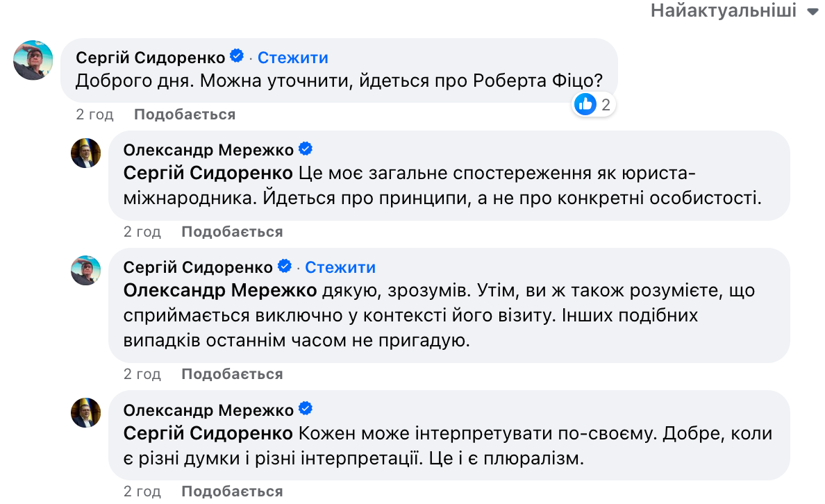Like the reply mentioning контексті його візиту
The image size is (825, 504).
232,374
